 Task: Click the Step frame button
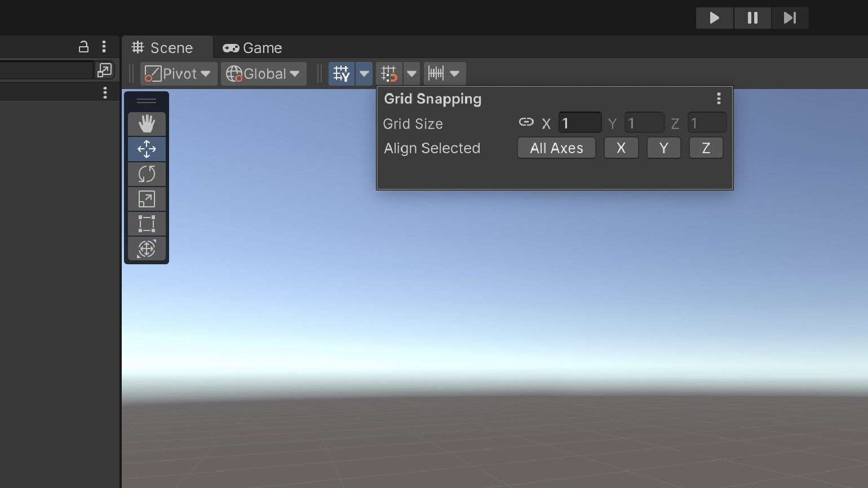(790, 18)
